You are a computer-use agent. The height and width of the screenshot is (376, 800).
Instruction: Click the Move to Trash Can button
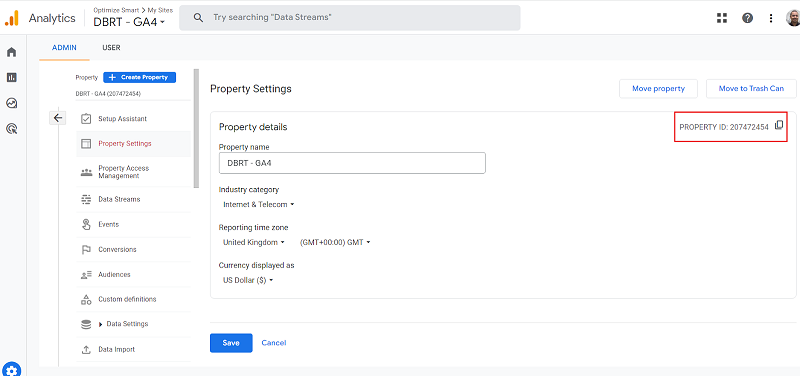pyautogui.click(x=751, y=88)
